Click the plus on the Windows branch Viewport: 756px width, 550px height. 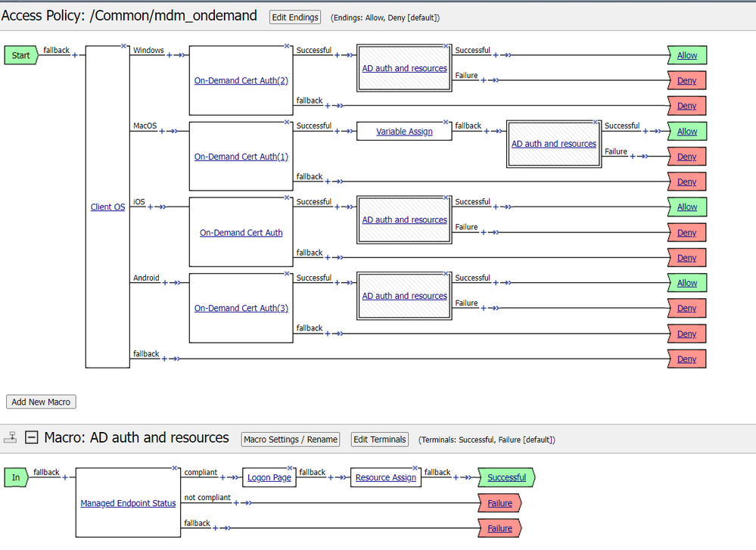tap(170, 55)
